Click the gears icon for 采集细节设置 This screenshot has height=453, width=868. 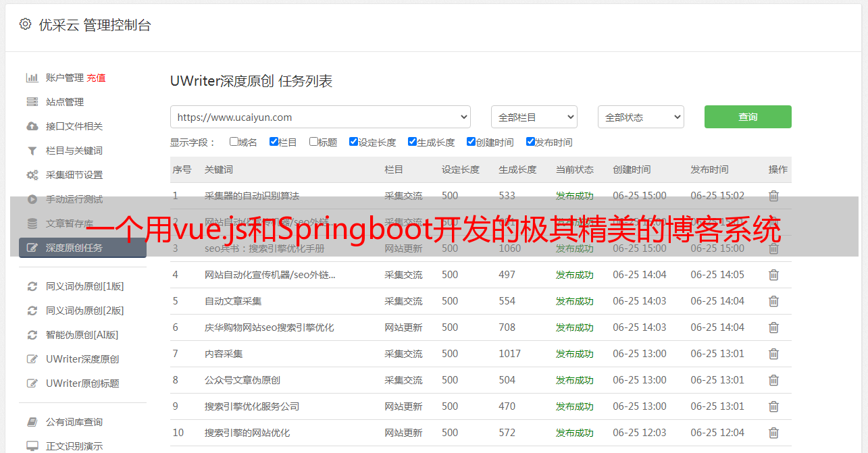pos(32,175)
